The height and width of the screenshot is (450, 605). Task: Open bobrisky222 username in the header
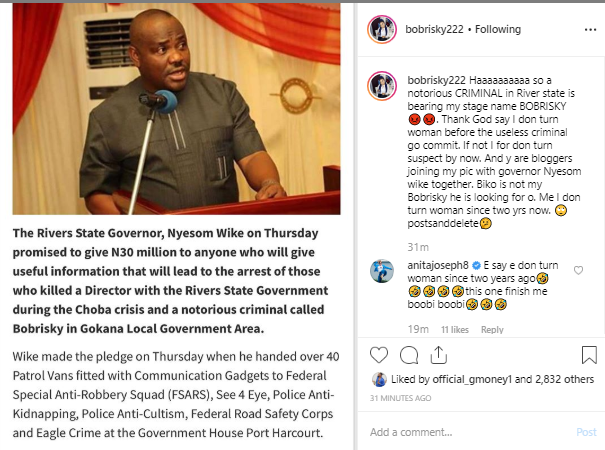click(434, 29)
